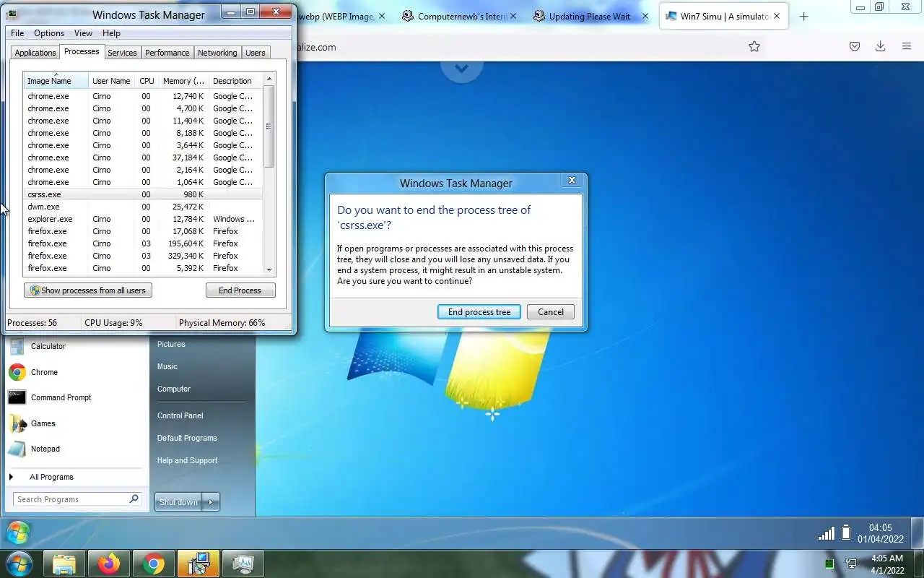
Task: Click the process list scrollbar thumb
Action: [x=269, y=126]
